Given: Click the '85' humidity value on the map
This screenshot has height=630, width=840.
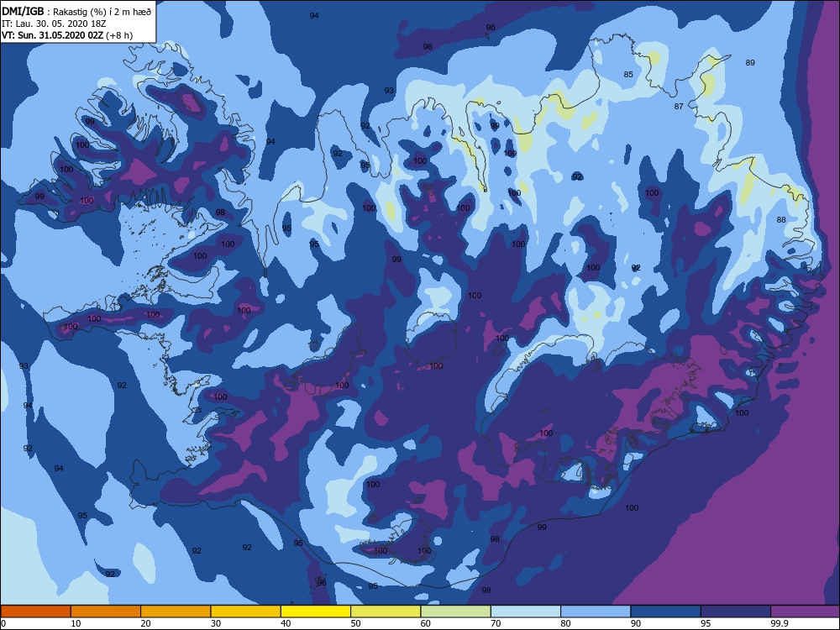Looking at the screenshot, I should pos(628,75).
